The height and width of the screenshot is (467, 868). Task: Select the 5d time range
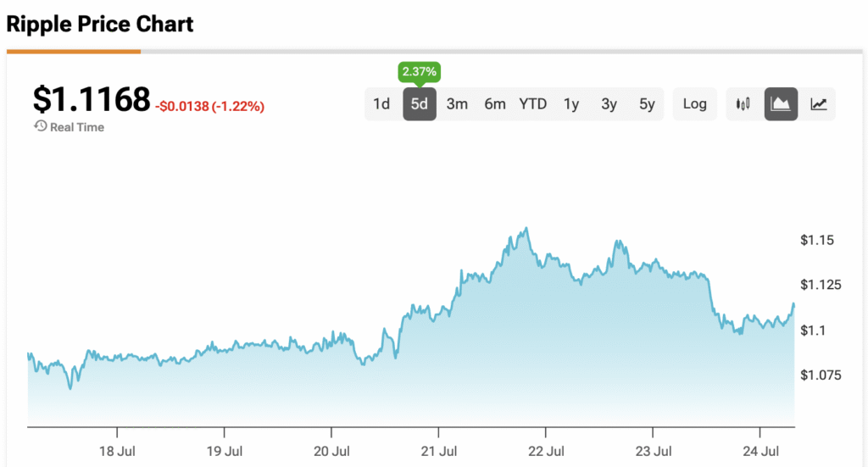419,104
